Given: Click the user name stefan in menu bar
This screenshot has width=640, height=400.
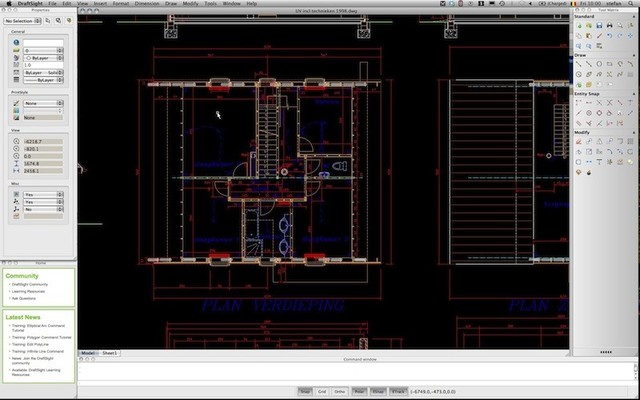Looking at the screenshot, I should (x=613, y=3).
